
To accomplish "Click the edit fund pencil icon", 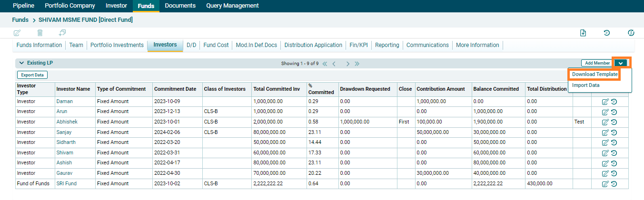I will (x=17, y=33).
